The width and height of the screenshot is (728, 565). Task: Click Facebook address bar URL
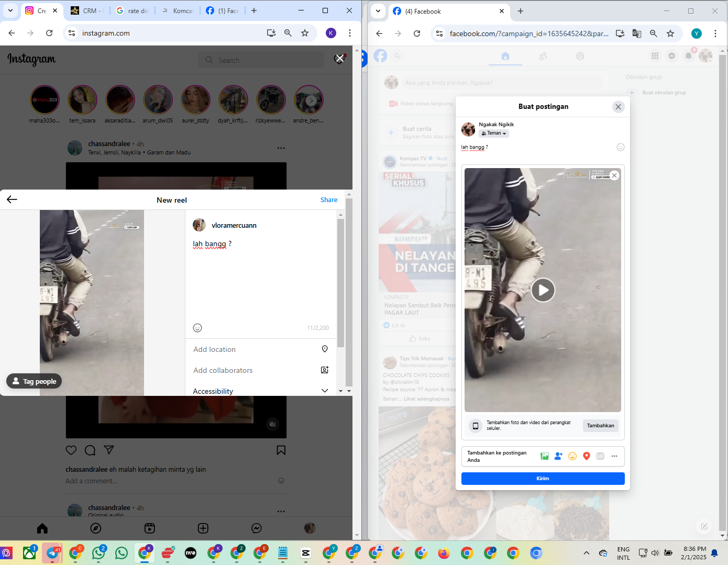[529, 34]
